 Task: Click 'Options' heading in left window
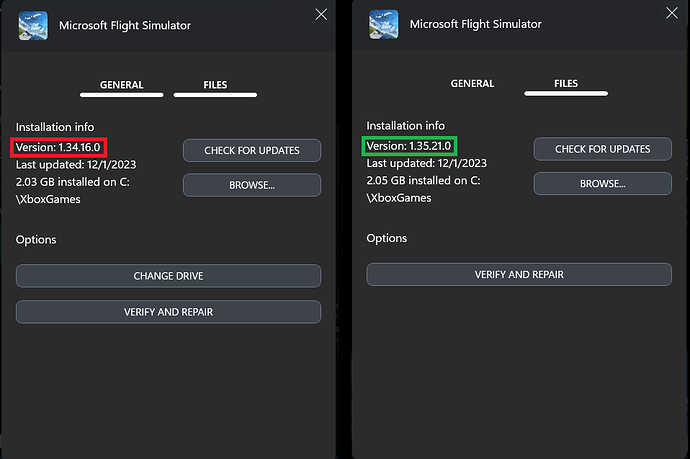pos(36,240)
